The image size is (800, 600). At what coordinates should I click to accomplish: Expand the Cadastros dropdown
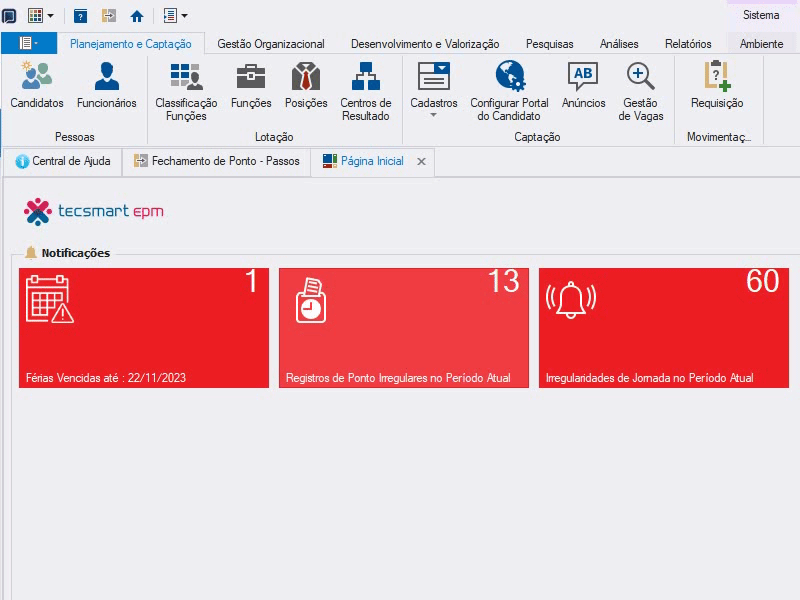(434, 90)
